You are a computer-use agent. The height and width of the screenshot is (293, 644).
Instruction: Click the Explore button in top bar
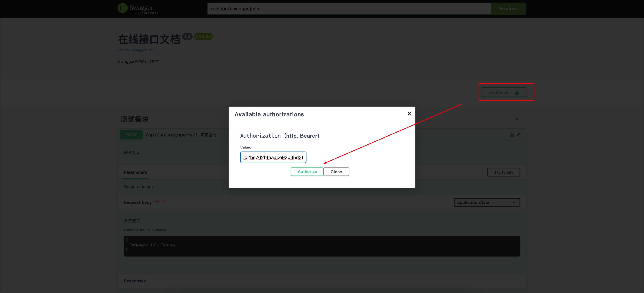coord(508,9)
